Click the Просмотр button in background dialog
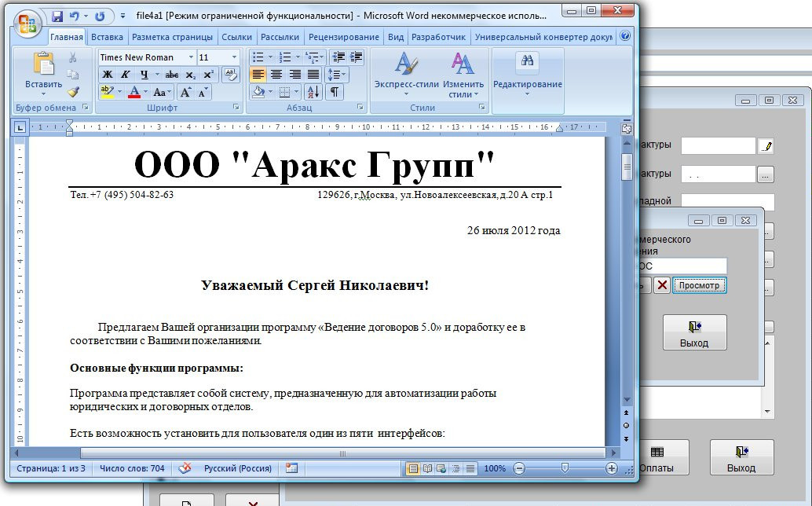 pos(699,285)
